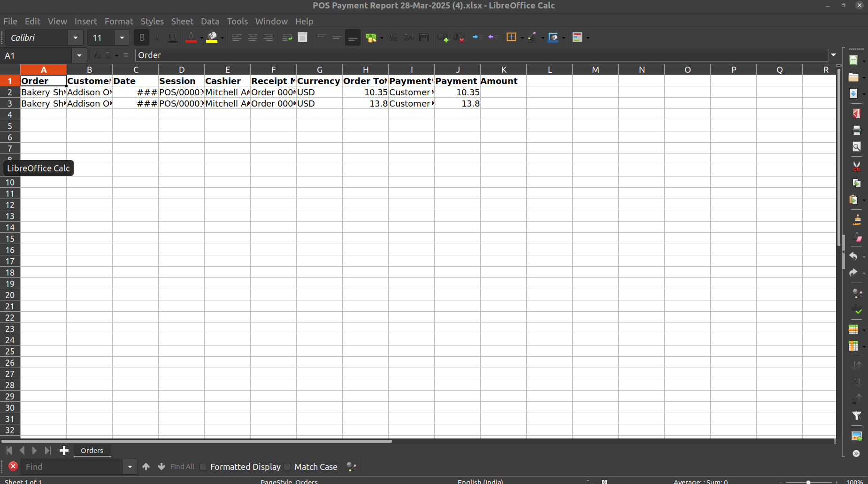Select AutoFilter funnel icon
Screen dimensions: 868x484
coord(856,415)
